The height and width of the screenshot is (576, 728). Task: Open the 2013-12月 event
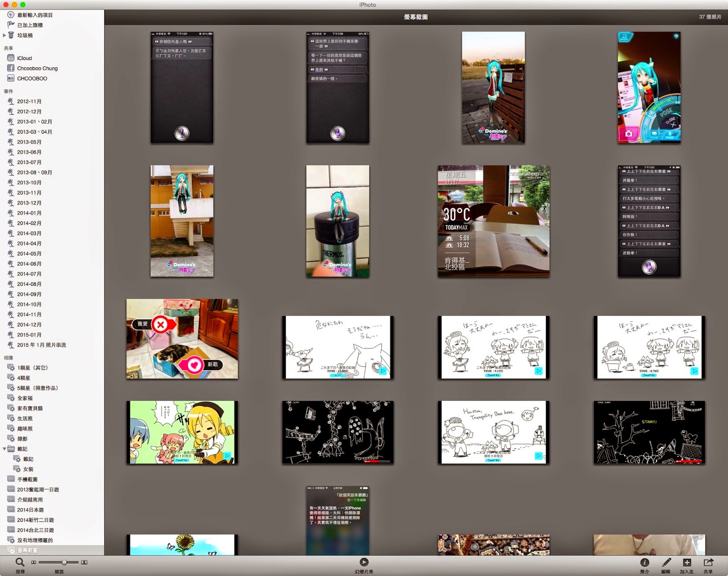point(29,203)
